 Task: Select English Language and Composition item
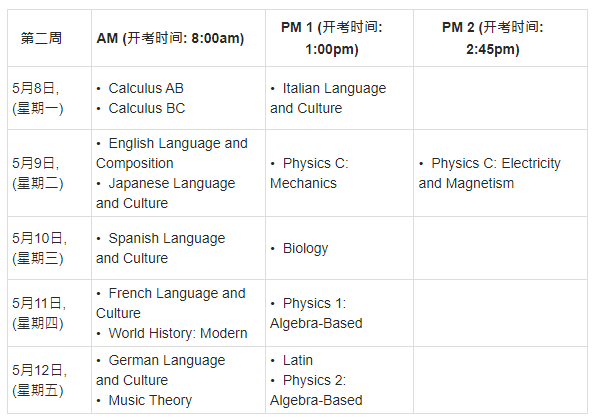click(x=172, y=153)
